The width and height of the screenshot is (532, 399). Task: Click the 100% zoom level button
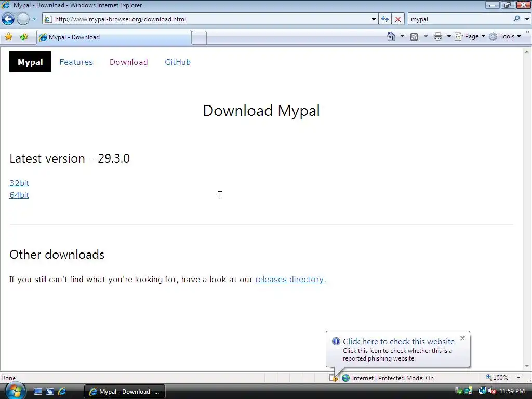497,378
